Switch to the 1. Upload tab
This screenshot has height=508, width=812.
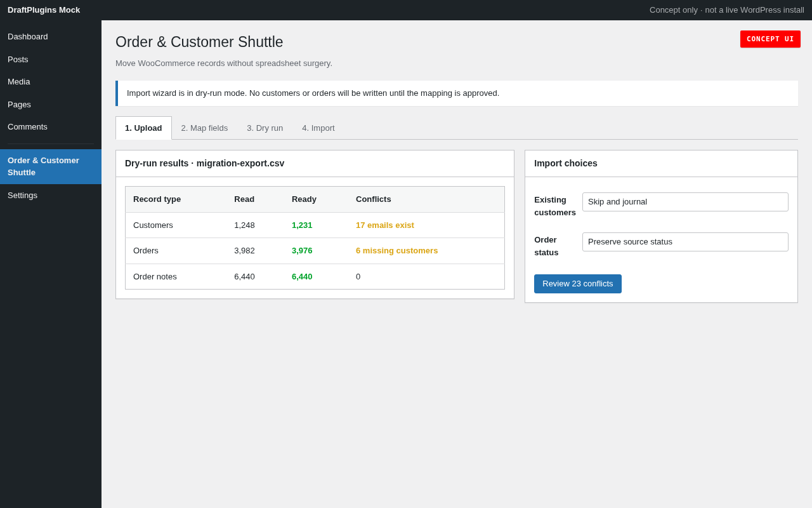[x=143, y=128]
